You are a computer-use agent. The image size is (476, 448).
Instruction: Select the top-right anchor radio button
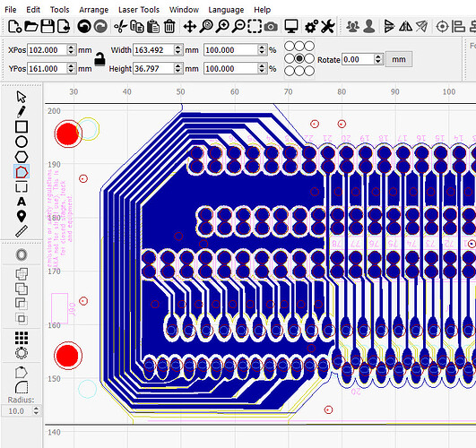pos(309,46)
